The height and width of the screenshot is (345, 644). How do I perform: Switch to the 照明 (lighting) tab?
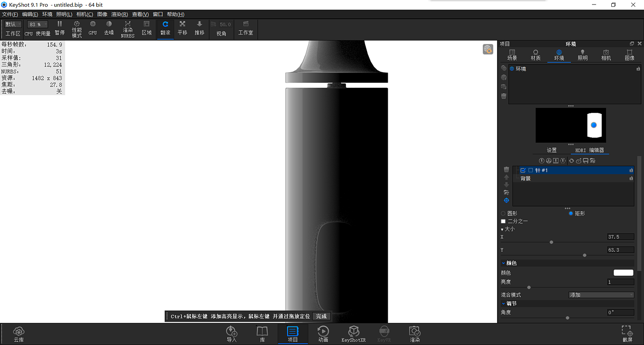coord(582,55)
